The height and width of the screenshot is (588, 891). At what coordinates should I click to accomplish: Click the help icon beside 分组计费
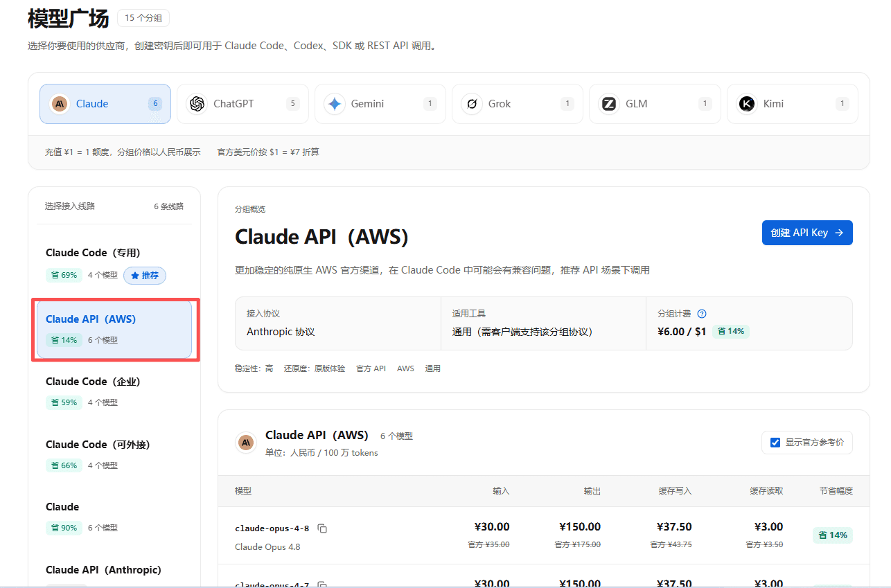point(702,314)
